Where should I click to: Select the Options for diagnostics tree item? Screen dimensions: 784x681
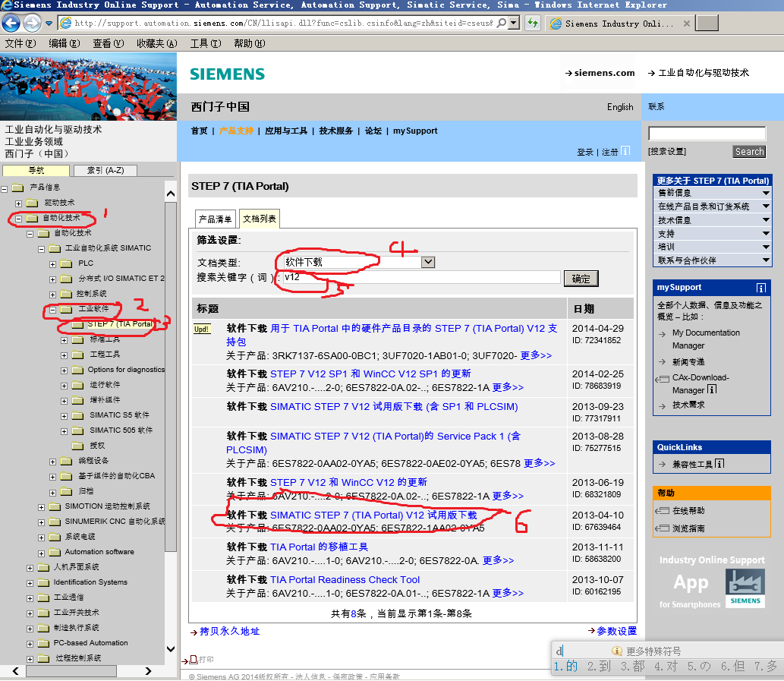(126, 370)
